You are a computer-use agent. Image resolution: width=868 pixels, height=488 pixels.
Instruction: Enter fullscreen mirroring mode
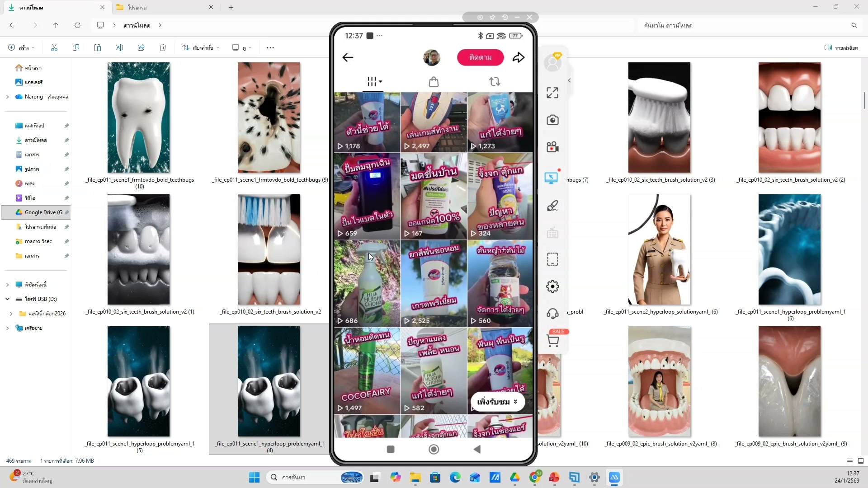[552, 92]
